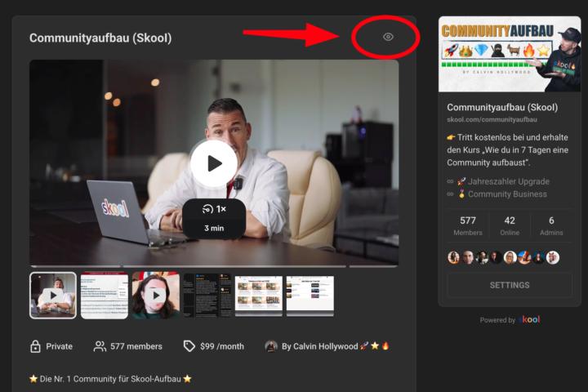Select the third thumbnail with long-haired person
Screen dimensions: 588x392
pyautogui.click(x=156, y=295)
